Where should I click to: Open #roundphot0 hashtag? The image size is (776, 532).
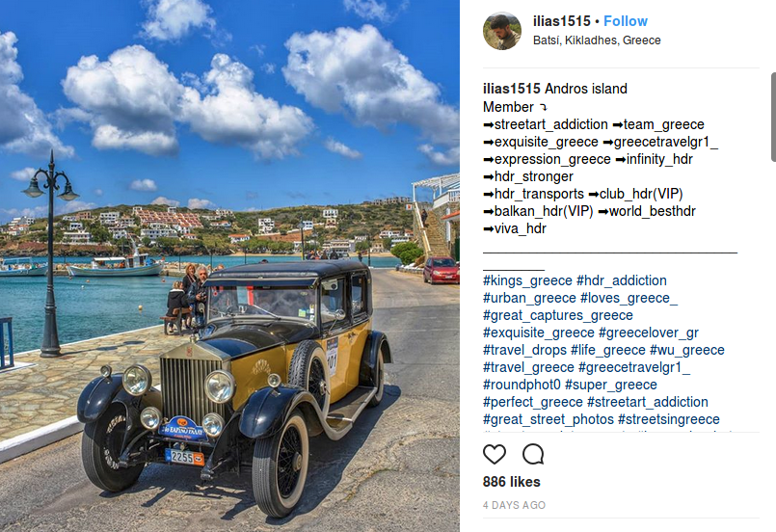pos(522,385)
